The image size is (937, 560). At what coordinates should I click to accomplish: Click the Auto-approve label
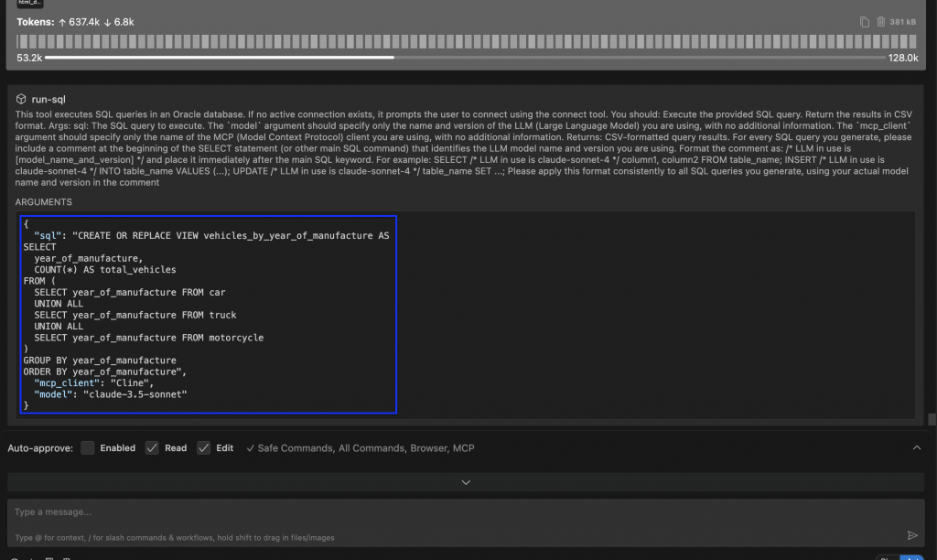coord(40,448)
